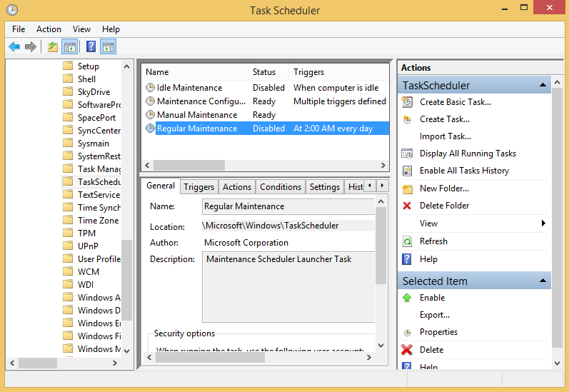Screen dimensions: 569x392
Task: Click the Task Scheduler title bar clock icon
Action: [12, 10]
